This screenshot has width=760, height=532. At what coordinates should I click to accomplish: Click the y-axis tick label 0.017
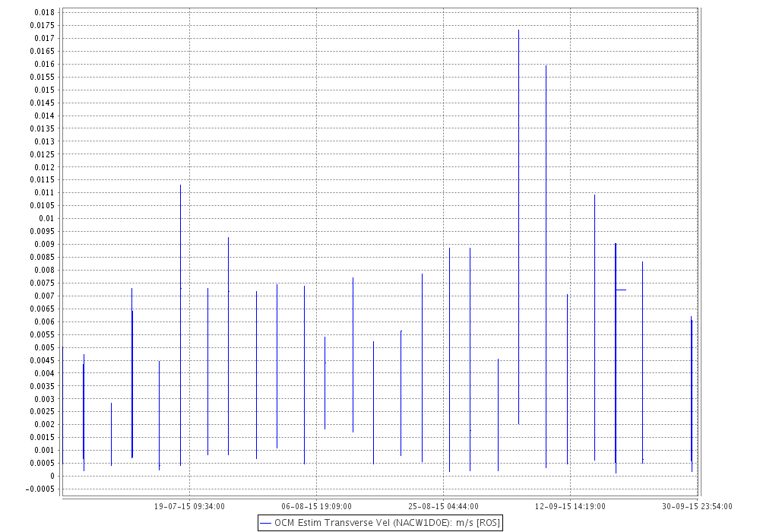coord(45,38)
